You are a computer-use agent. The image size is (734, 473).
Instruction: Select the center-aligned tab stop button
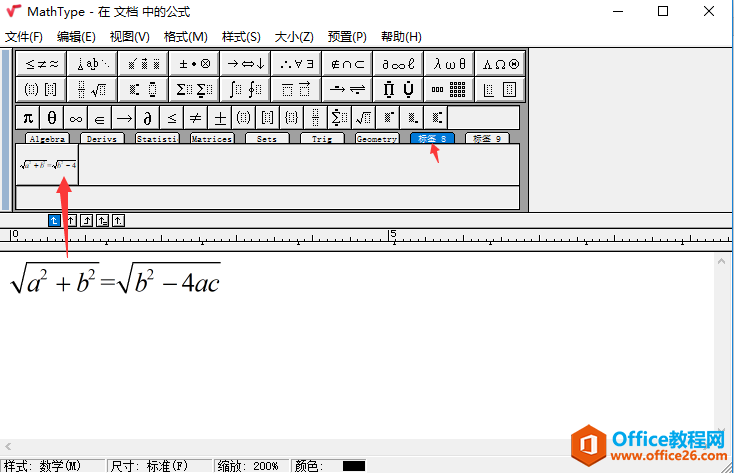(71, 221)
